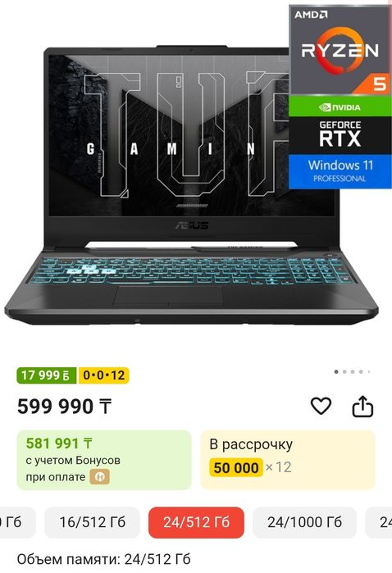Tap the share icon next to price
The width and height of the screenshot is (392, 573).
tap(362, 406)
